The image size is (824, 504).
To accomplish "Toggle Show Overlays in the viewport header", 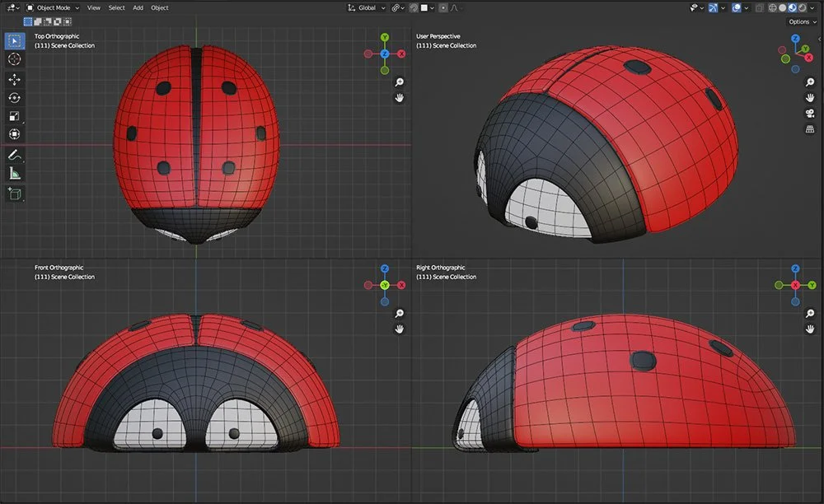I will pos(736,7).
